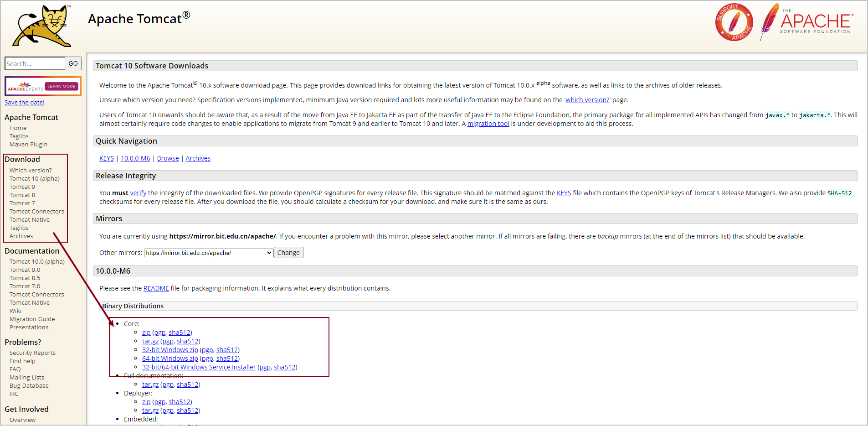Download the Deployer tar.gz

point(150,410)
